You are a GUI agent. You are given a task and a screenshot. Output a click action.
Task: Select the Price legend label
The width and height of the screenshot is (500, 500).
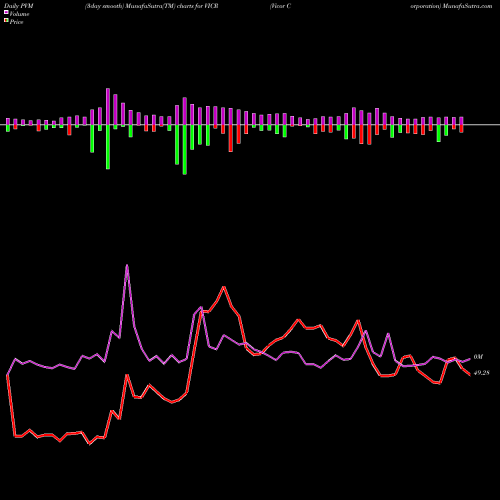tap(16, 22)
